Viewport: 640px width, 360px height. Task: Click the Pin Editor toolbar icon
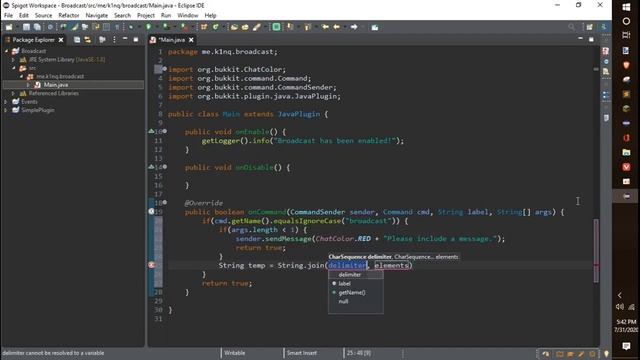coord(375,27)
